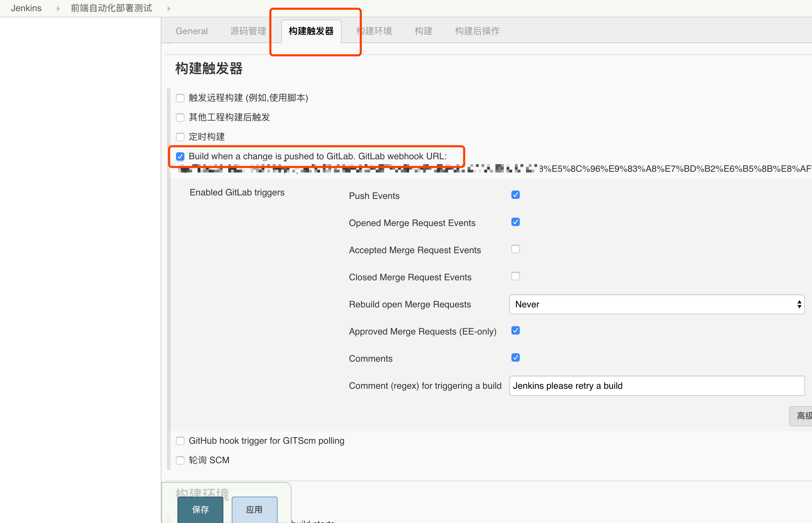Check 其他工程构建后触发 option

(180, 118)
